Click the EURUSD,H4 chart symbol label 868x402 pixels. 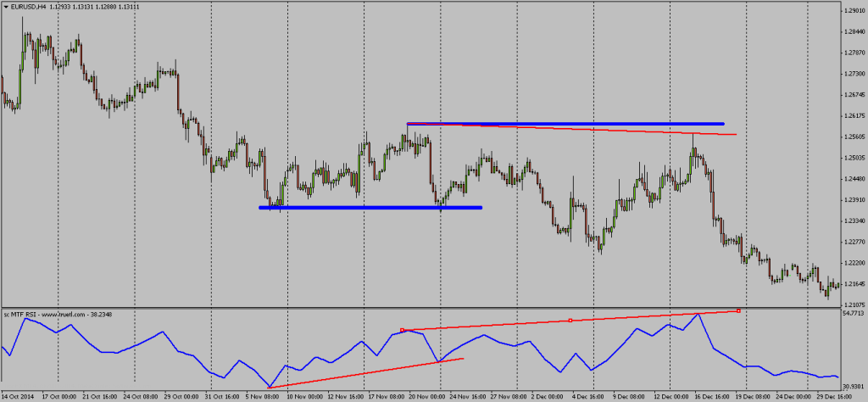pos(26,5)
